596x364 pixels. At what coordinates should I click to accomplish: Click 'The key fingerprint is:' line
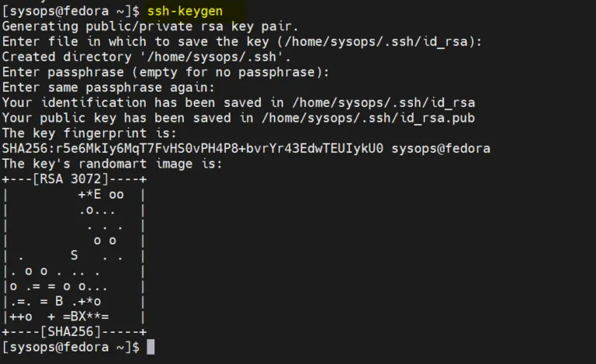(89, 133)
